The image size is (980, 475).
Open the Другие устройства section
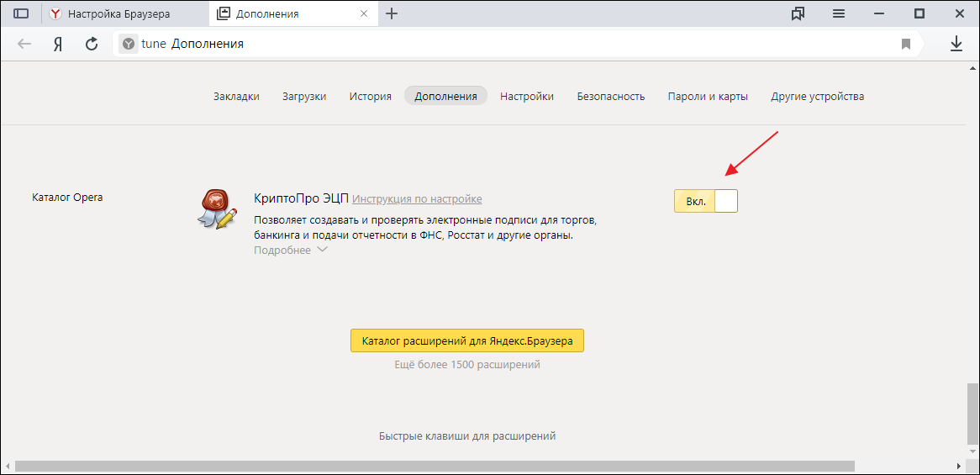[818, 96]
